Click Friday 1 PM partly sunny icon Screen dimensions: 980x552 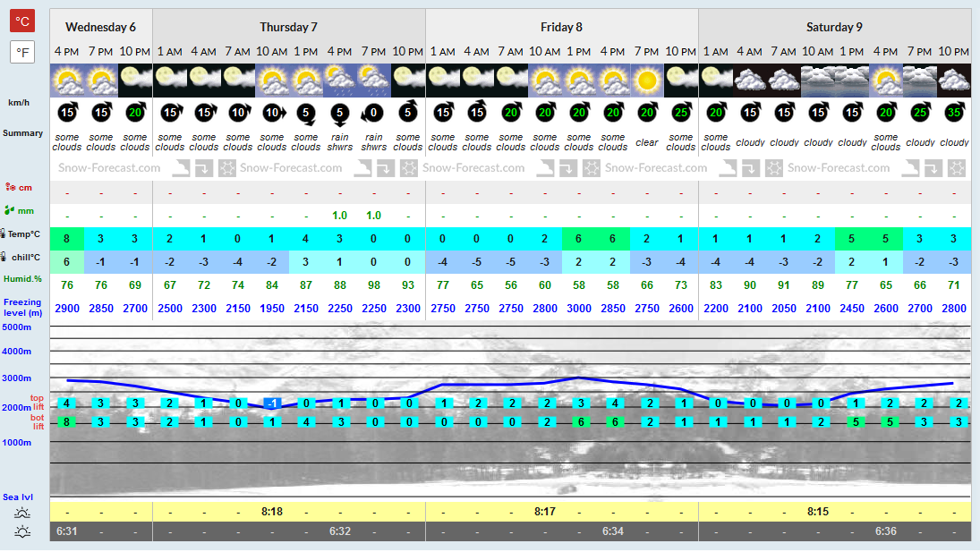coord(579,81)
